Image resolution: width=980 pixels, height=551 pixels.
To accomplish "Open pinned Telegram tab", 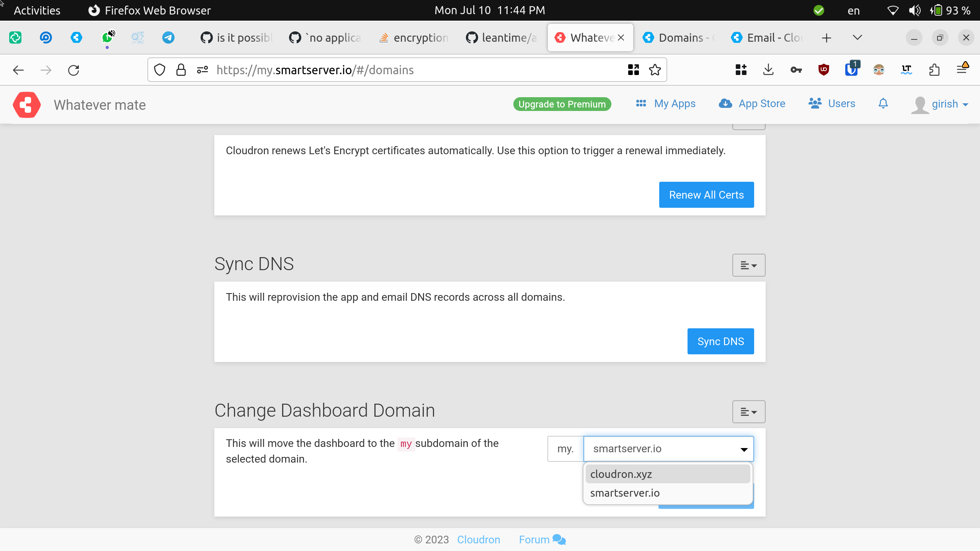I will [x=168, y=37].
